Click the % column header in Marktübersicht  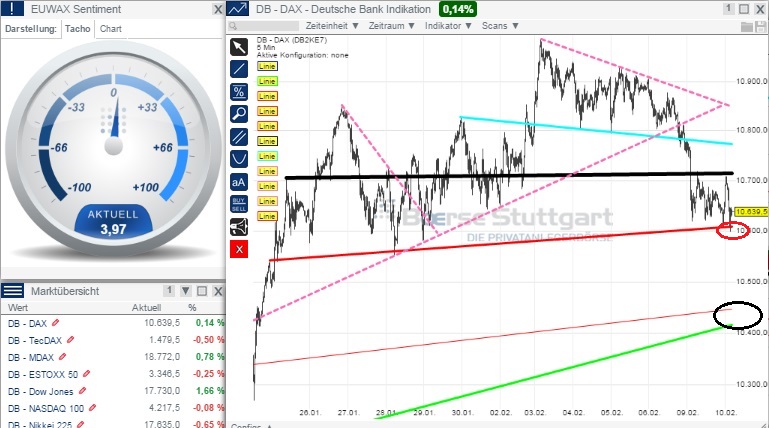[x=192, y=307]
